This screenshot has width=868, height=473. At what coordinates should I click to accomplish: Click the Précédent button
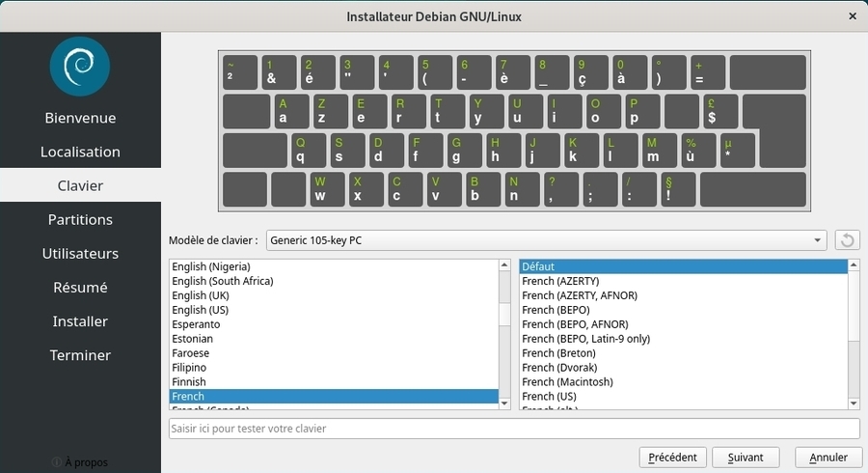(672, 458)
